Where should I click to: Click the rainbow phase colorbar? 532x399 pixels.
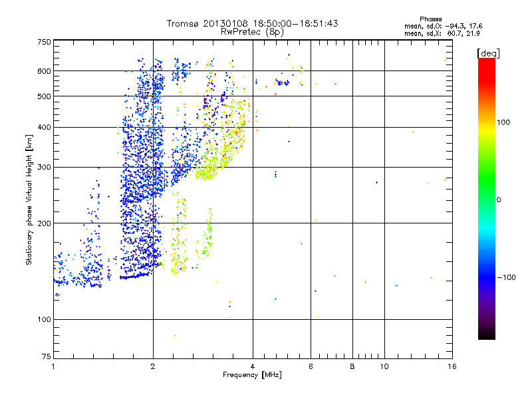point(487,199)
